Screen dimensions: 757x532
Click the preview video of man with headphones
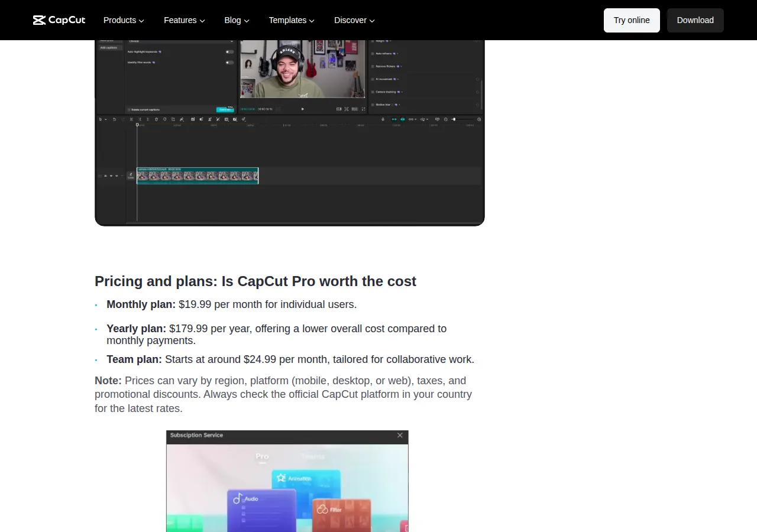302,69
